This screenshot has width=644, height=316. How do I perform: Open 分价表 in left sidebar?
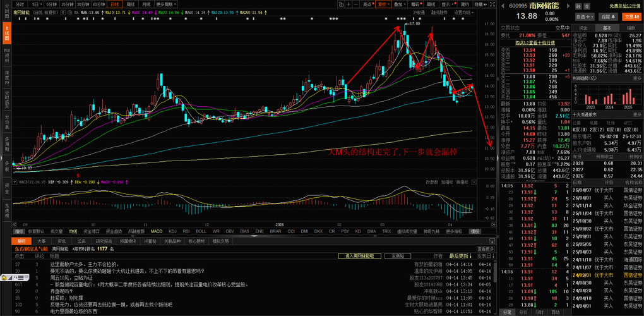(x=7, y=121)
